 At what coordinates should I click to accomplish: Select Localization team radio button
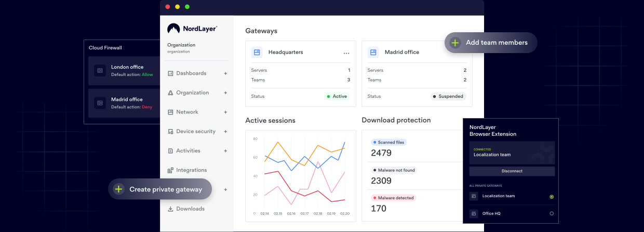pos(552,197)
